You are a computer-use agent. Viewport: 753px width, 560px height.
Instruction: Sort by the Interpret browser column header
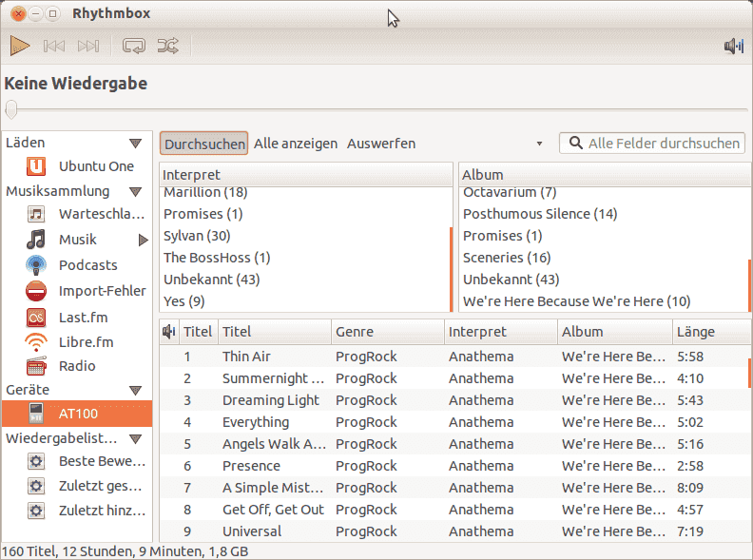[306, 175]
